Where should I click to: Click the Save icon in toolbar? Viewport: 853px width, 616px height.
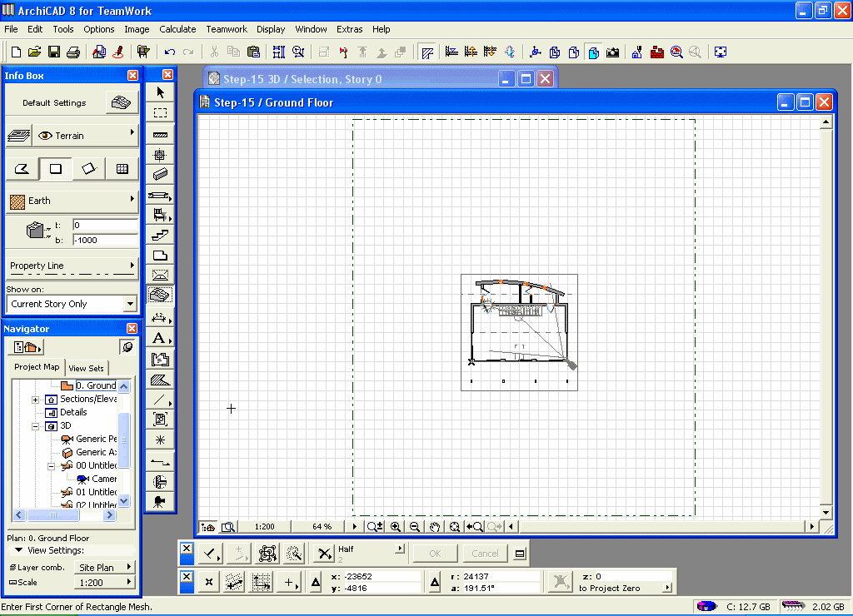[x=54, y=52]
